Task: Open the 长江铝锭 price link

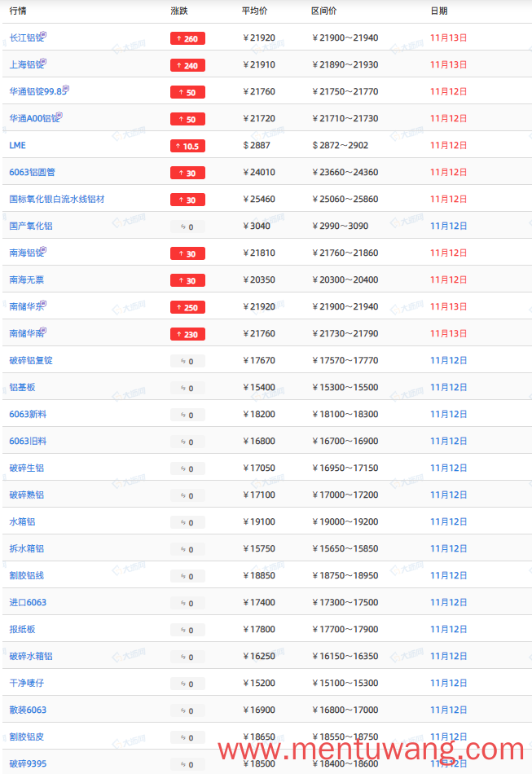Action: click(x=25, y=38)
